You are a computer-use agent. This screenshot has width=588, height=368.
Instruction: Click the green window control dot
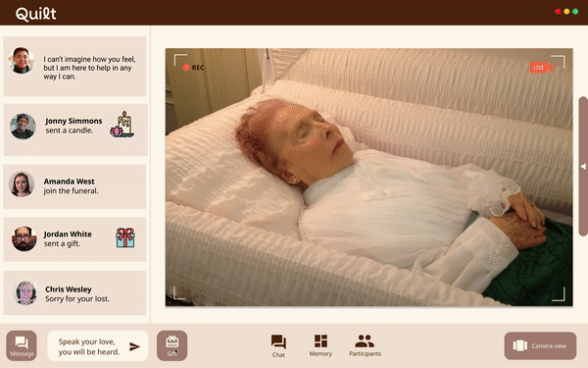pyautogui.click(x=575, y=12)
